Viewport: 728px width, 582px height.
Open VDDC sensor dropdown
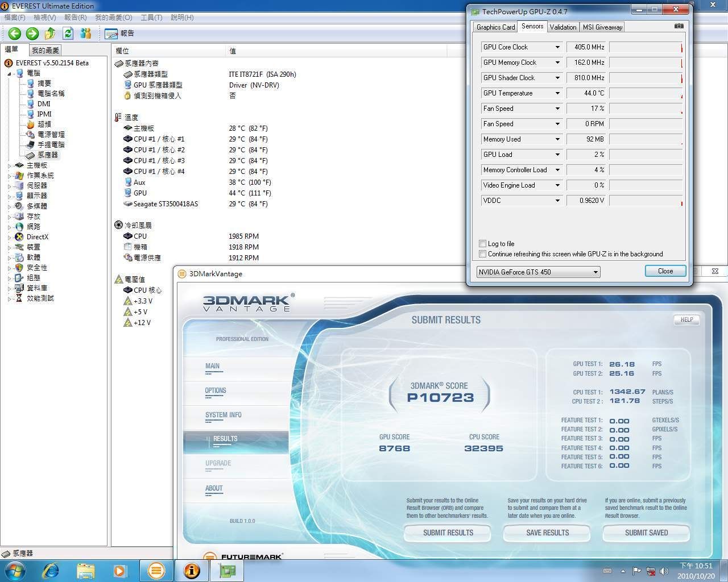pos(557,201)
